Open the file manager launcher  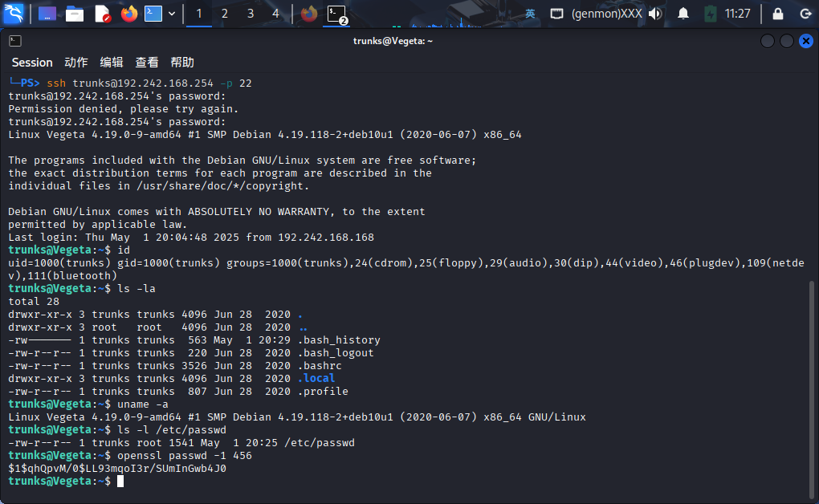pos(75,14)
